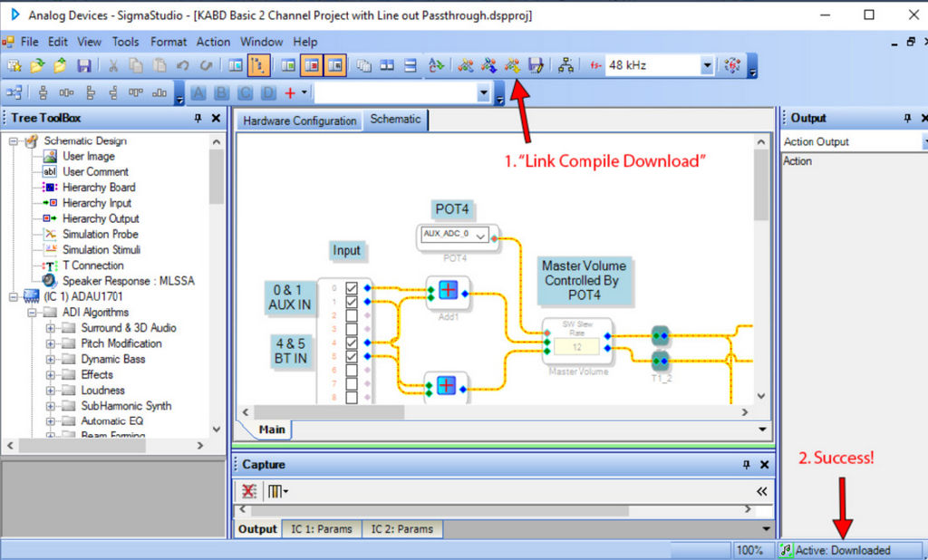This screenshot has height=560, width=928.
Task: Select the Main schematic sheet tab
Action: 272,430
